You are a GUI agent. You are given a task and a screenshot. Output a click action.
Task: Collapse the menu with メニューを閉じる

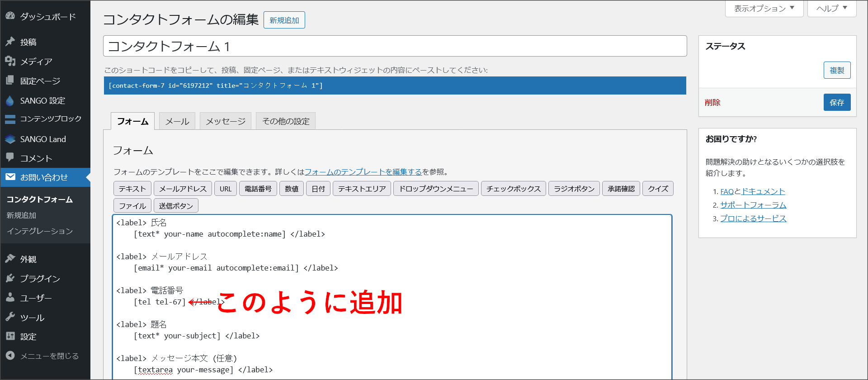click(49, 356)
